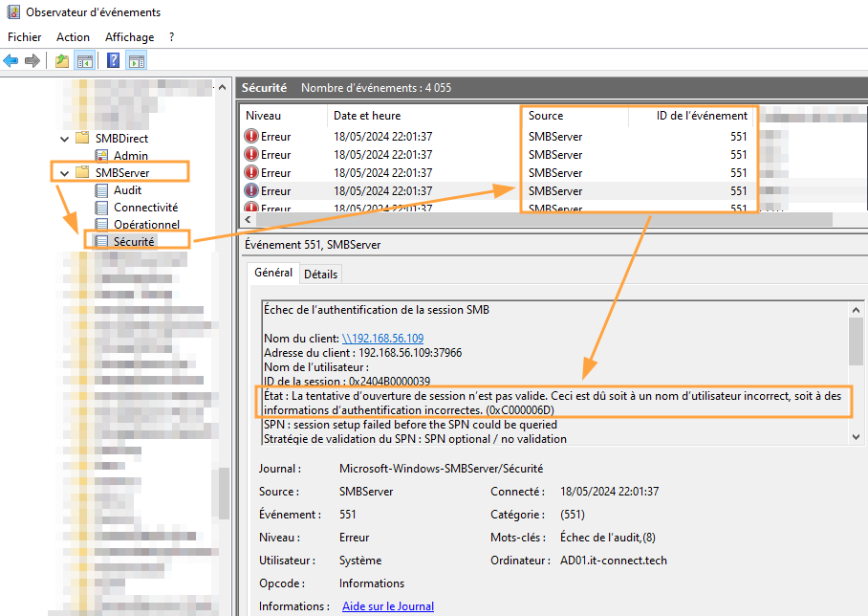This screenshot has width=868, height=616.
Task: Open the Aide sur le Journal link
Action: pyautogui.click(x=387, y=606)
